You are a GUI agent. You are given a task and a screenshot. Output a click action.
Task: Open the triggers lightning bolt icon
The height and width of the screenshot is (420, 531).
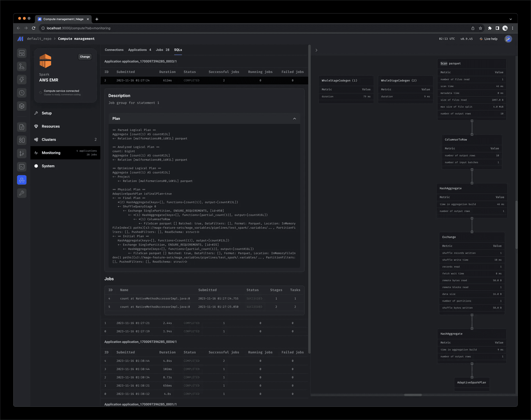tap(22, 80)
